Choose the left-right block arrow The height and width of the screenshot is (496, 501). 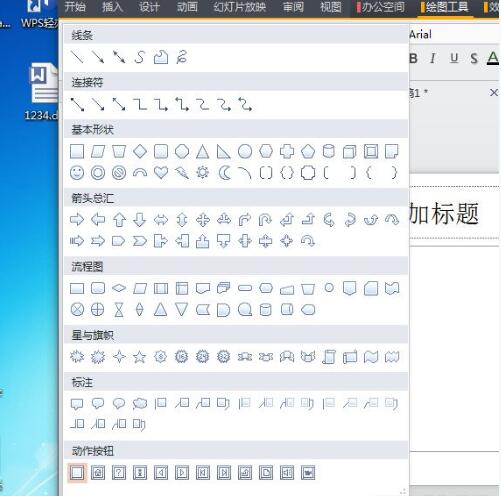161,220
